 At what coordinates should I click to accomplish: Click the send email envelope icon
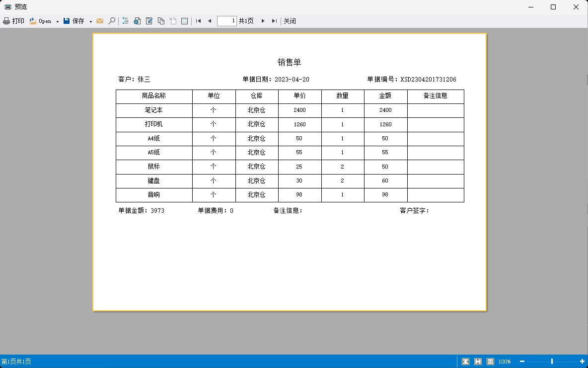tap(100, 21)
